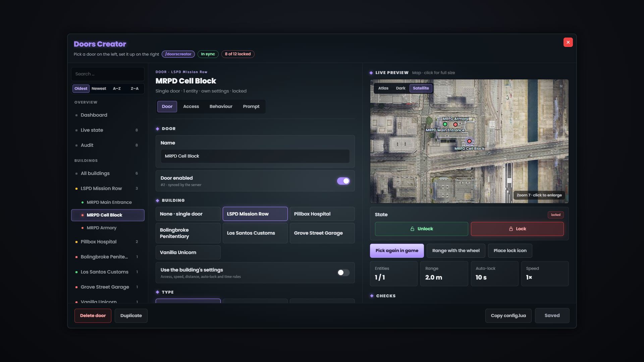Expand Los Santos Customs sidebar group
644x362 pixels.
(x=108, y=272)
